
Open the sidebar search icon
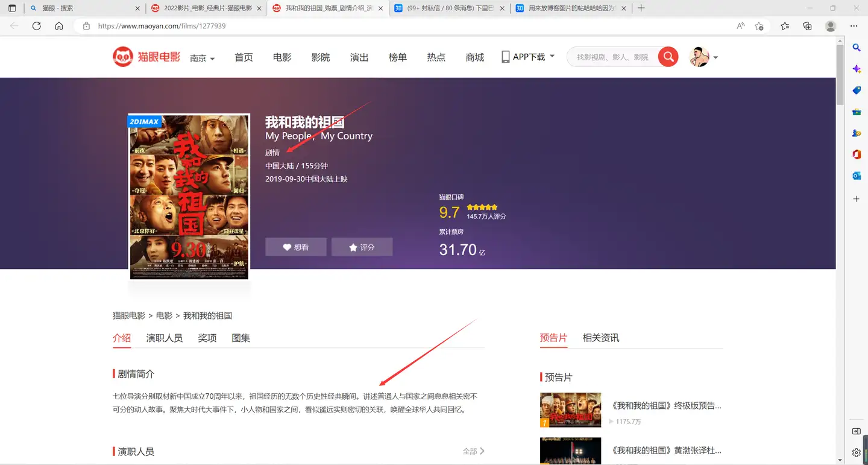(x=857, y=47)
